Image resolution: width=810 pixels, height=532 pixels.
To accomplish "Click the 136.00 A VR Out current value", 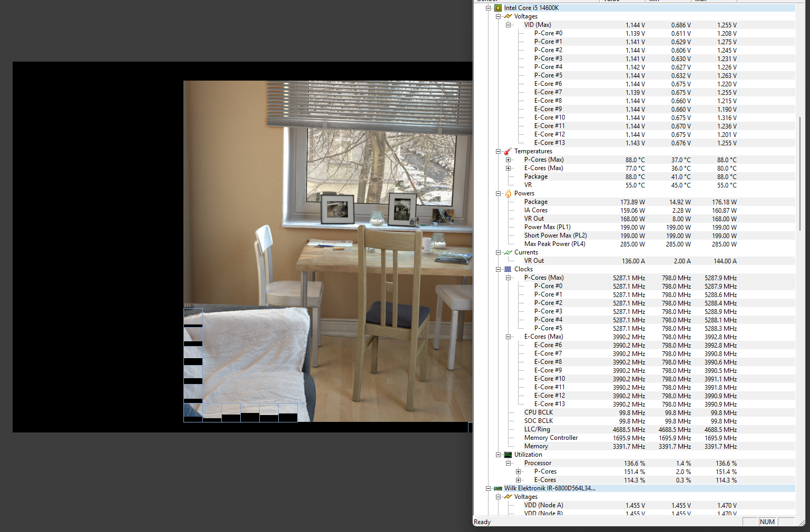I will tap(635, 261).
